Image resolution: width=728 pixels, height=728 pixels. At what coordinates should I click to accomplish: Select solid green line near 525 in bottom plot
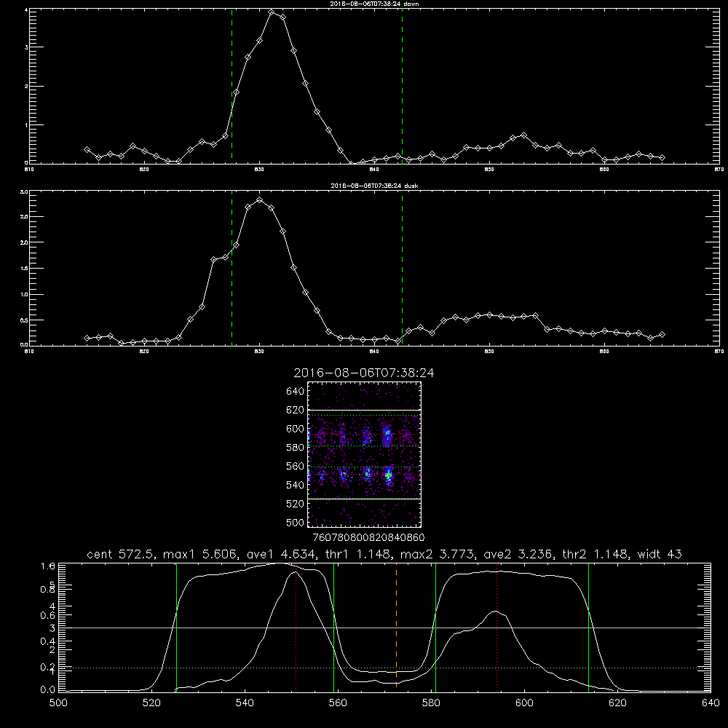pos(176,627)
